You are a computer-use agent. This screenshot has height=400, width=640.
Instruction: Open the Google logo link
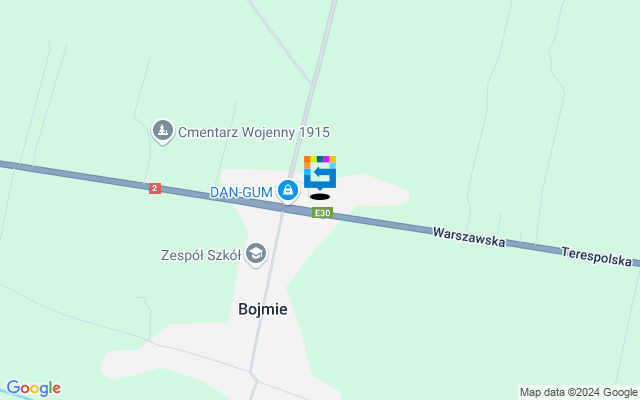coord(33,388)
